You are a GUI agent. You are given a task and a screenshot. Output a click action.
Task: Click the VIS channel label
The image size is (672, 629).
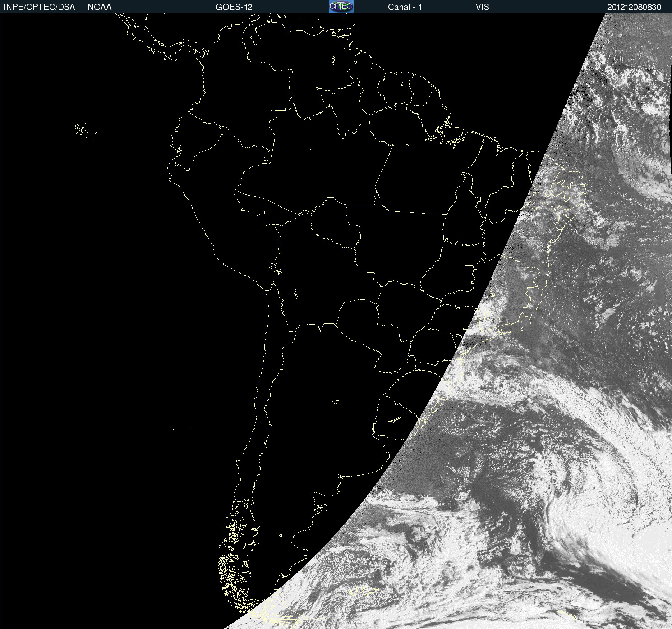[x=482, y=7]
